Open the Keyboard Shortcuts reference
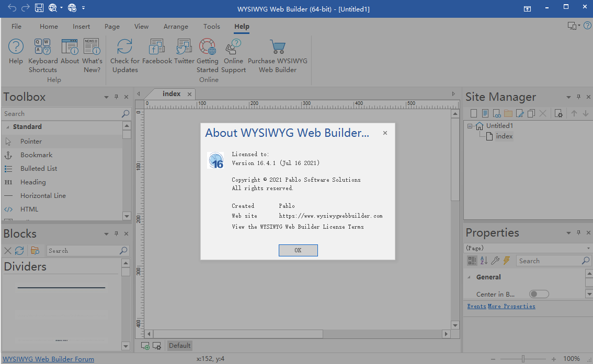This screenshot has width=593, height=364. point(42,47)
